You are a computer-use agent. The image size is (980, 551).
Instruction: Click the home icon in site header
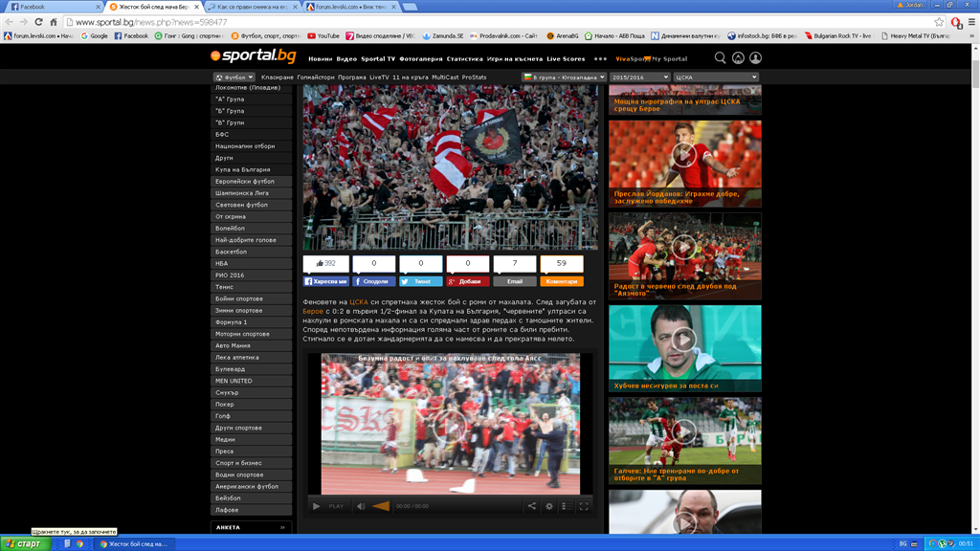738,58
